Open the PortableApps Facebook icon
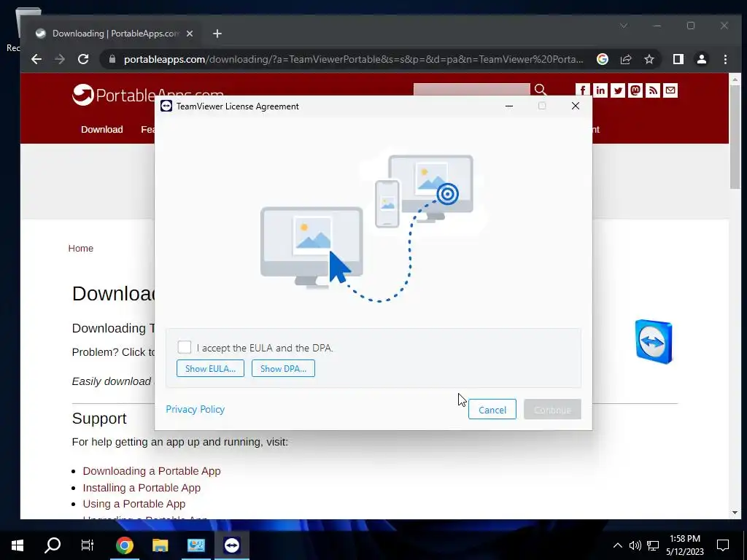The width and height of the screenshot is (747, 560). click(x=583, y=90)
